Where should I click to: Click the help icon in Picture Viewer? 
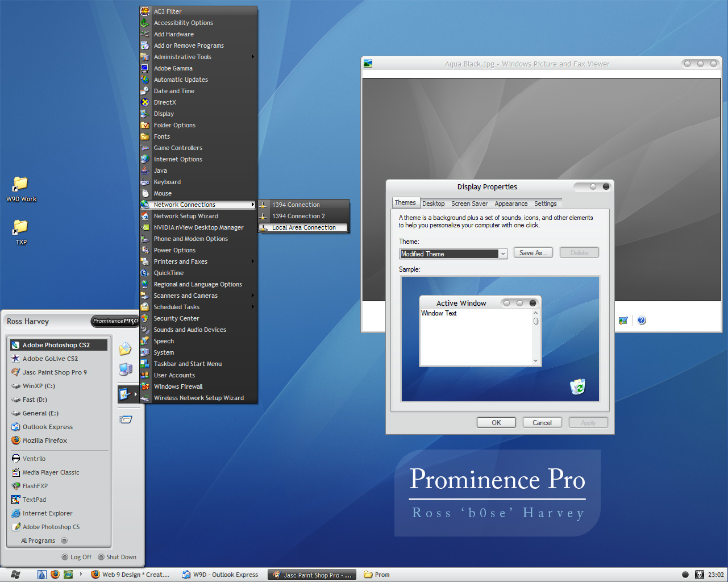pyautogui.click(x=642, y=321)
